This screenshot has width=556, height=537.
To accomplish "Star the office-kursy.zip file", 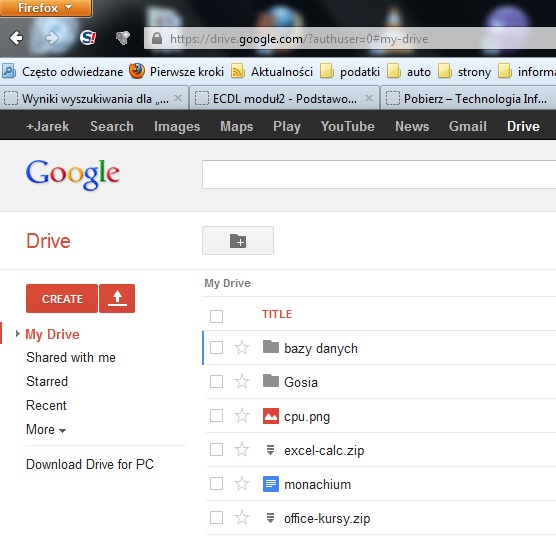I will tap(242, 518).
